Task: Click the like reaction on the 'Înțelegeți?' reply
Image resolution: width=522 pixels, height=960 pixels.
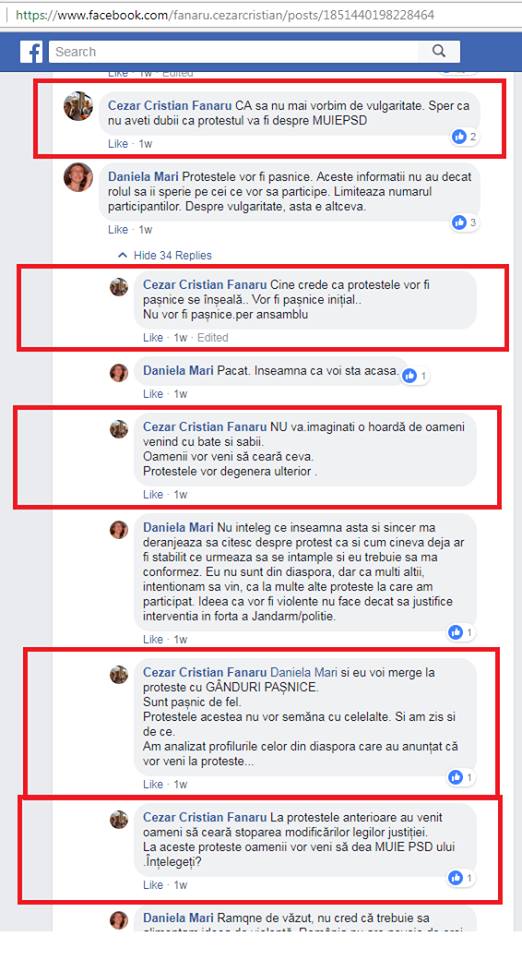Action: [461, 878]
